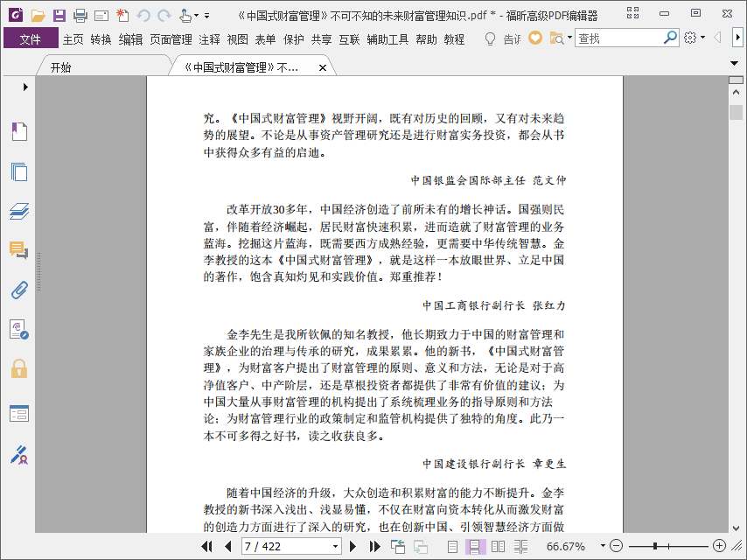Open the 共享 ribbon tab

322,39
